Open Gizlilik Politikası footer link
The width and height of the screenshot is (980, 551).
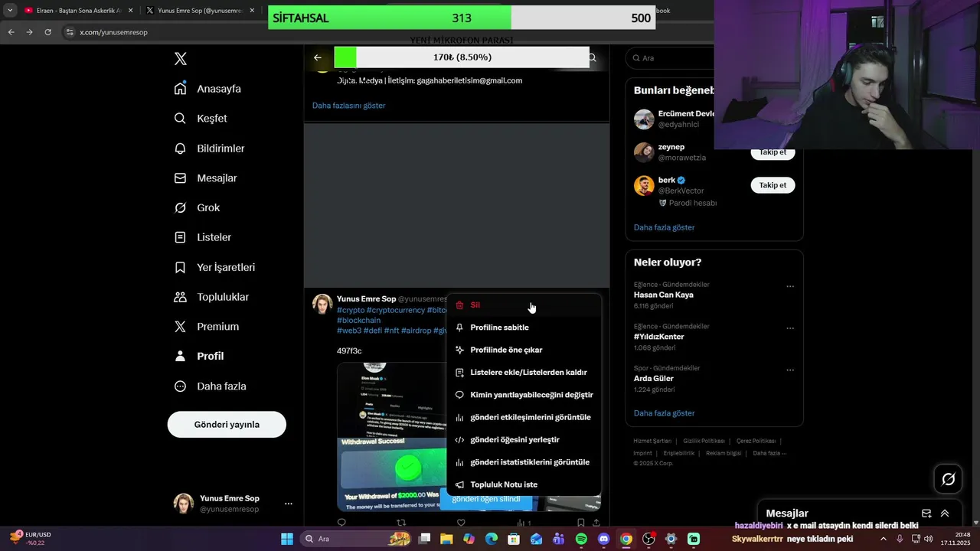click(x=703, y=441)
